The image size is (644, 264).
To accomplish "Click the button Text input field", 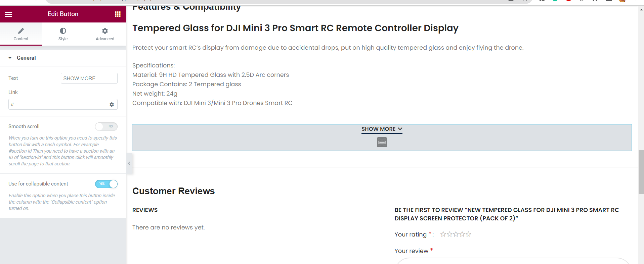I will (89, 78).
